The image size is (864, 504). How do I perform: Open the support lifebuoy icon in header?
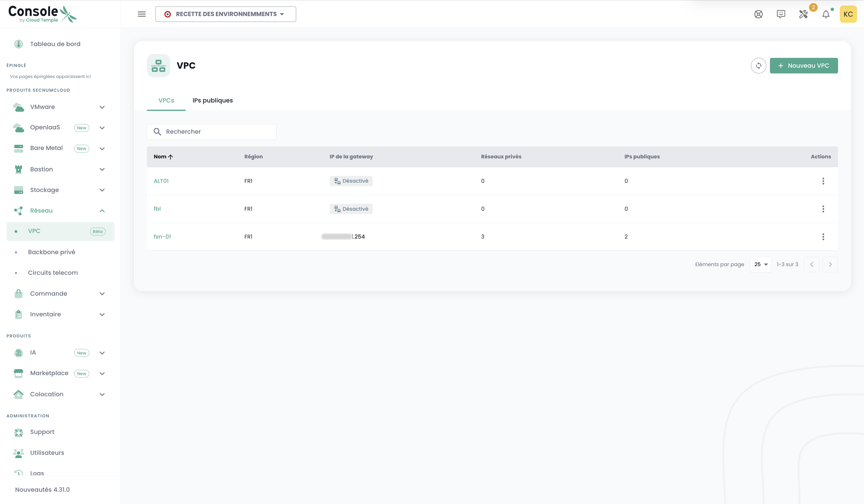[x=758, y=14]
